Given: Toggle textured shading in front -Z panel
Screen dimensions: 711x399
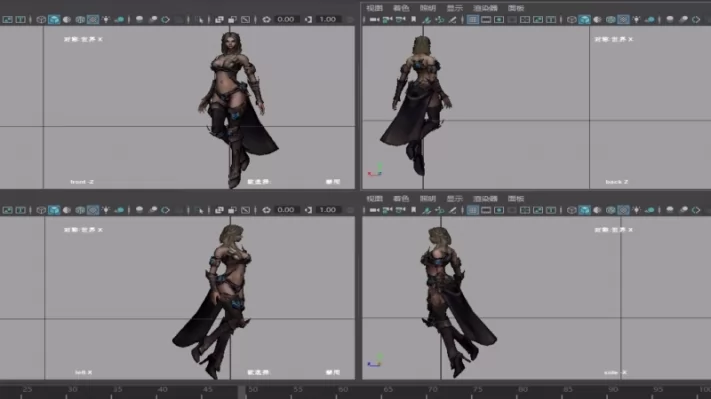Looking at the screenshot, I should tap(93, 19).
